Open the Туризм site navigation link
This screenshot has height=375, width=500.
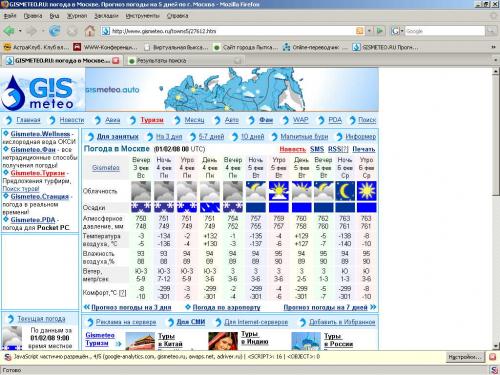point(152,120)
